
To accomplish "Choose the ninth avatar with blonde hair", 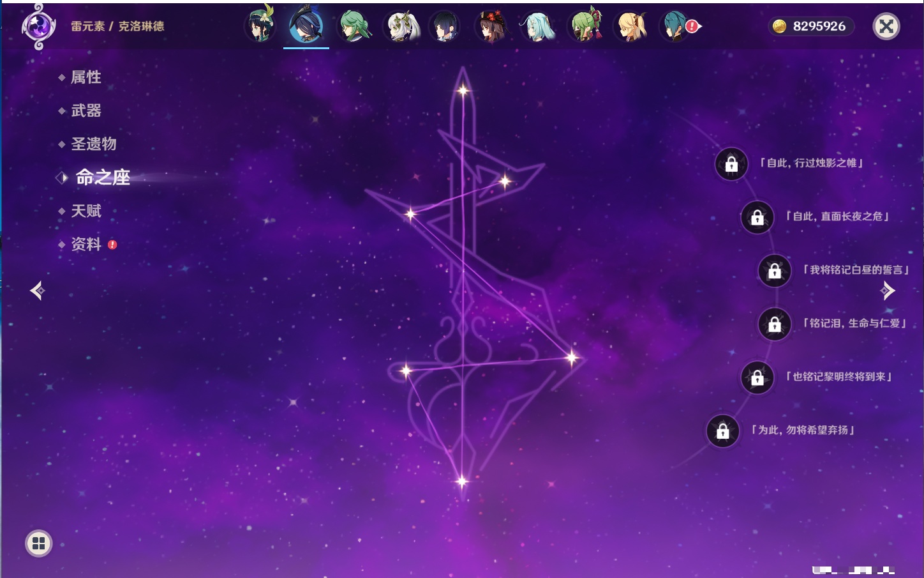I will pyautogui.click(x=630, y=26).
